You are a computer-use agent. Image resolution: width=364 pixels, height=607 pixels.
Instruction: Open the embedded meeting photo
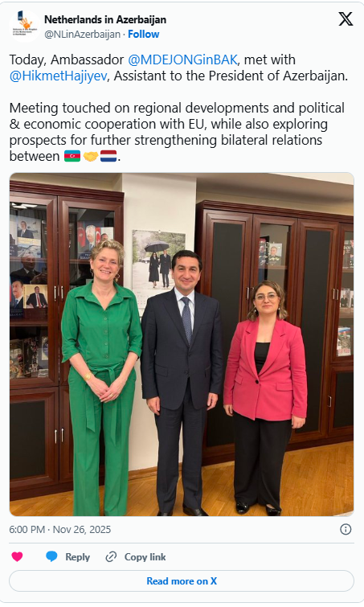point(182,344)
